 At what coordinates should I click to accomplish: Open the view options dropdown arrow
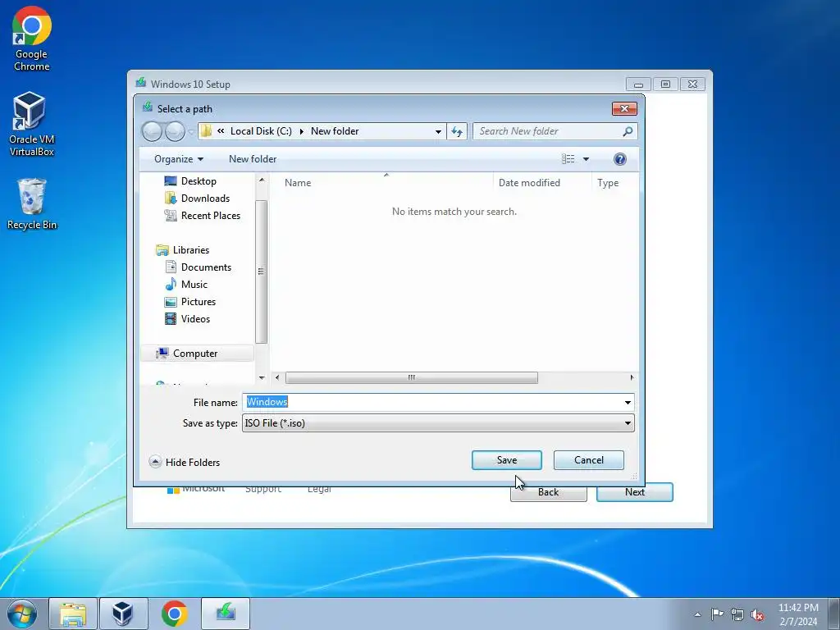586,159
